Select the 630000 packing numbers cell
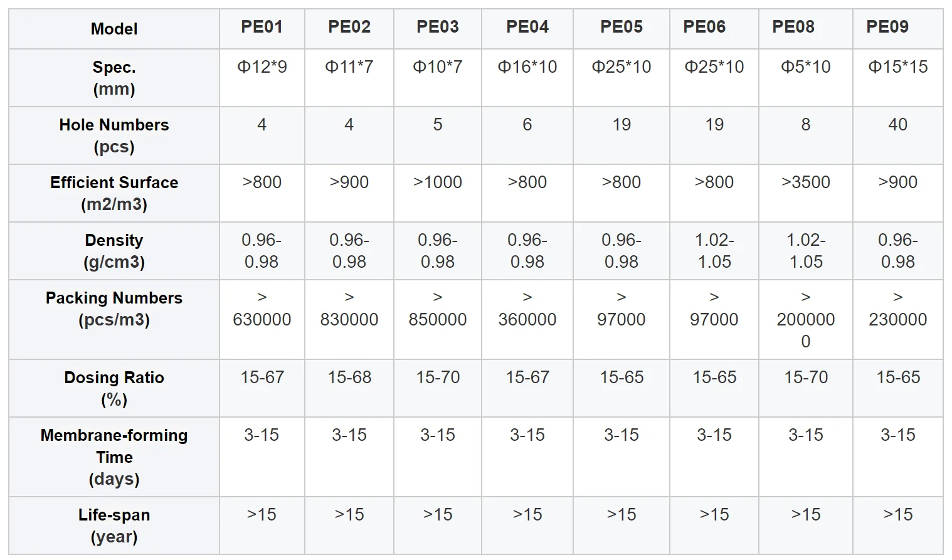The width and height of the screenshot is (952, 560). 262,319
